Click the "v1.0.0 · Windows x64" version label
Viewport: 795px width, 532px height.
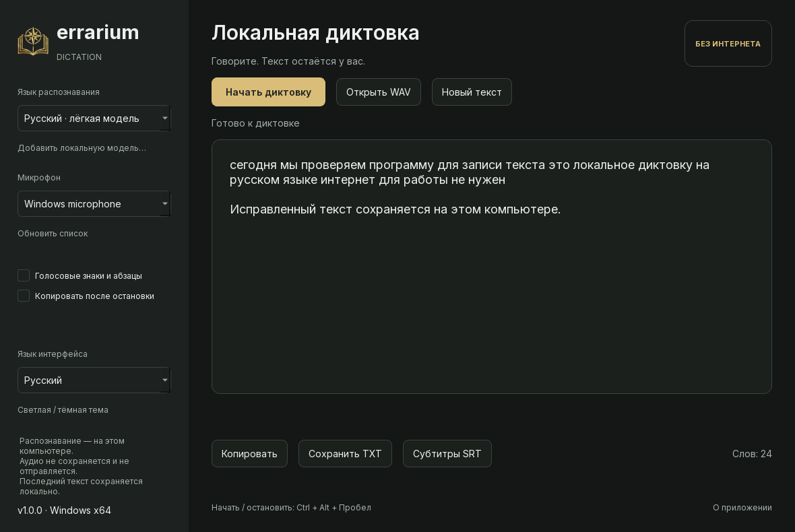click(65, 510)
